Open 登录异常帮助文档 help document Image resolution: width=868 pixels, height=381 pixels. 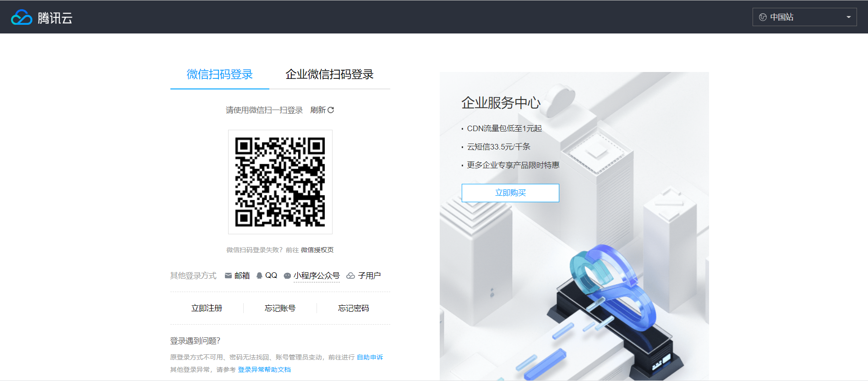264,370
